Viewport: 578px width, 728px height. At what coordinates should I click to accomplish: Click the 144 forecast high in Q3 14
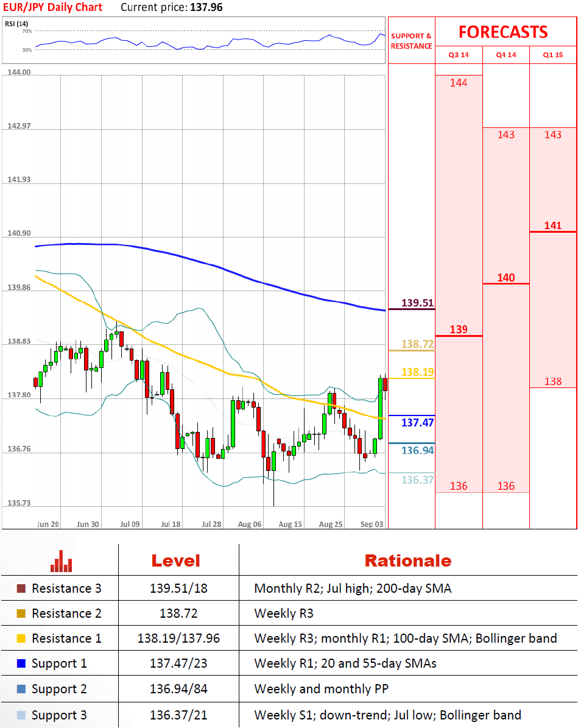(x=459, y=83)
